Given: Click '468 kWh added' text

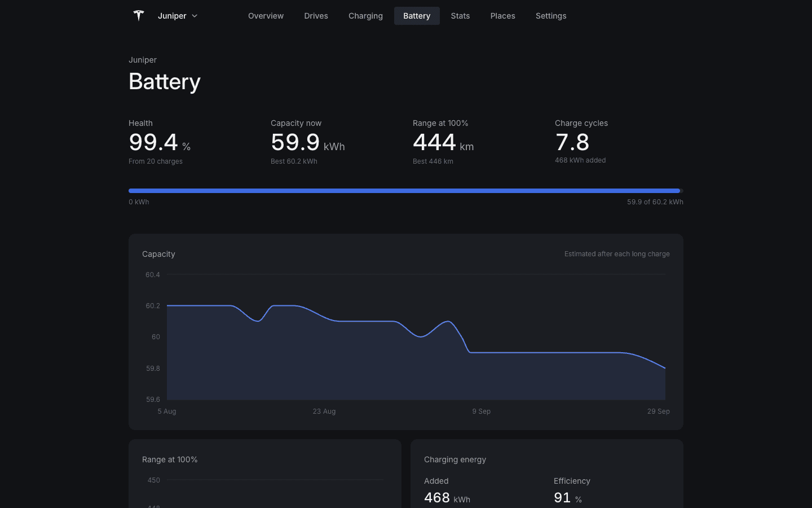Looking at the screenshot, I should pyautogui.click(x=580, y=160).
